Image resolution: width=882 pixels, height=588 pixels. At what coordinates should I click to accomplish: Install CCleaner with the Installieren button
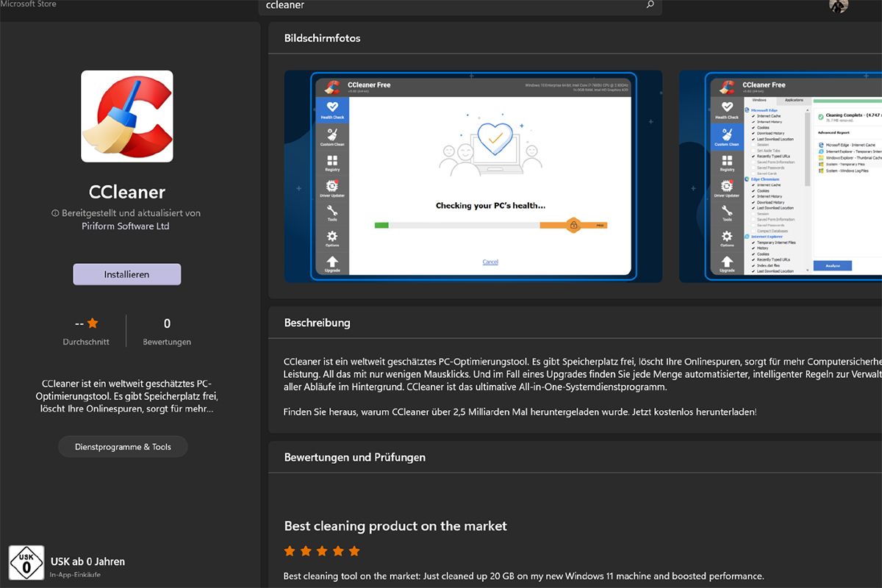point(127,274)
